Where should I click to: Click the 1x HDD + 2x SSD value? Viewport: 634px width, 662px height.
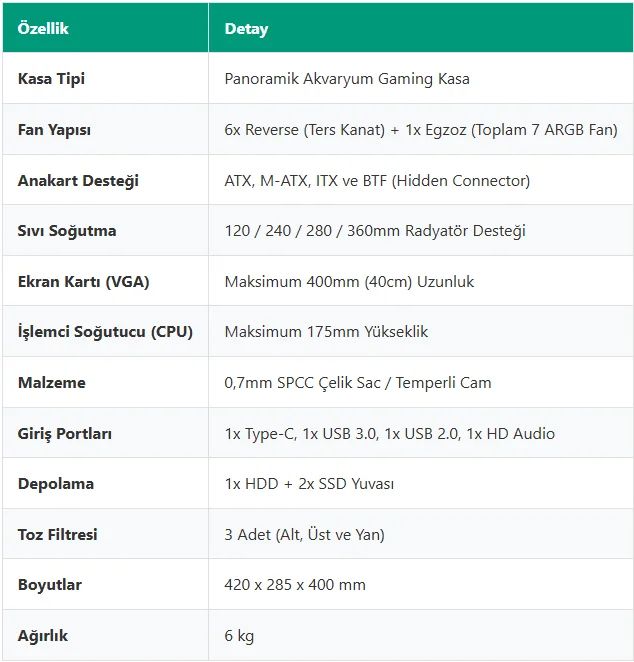point(309,484)
